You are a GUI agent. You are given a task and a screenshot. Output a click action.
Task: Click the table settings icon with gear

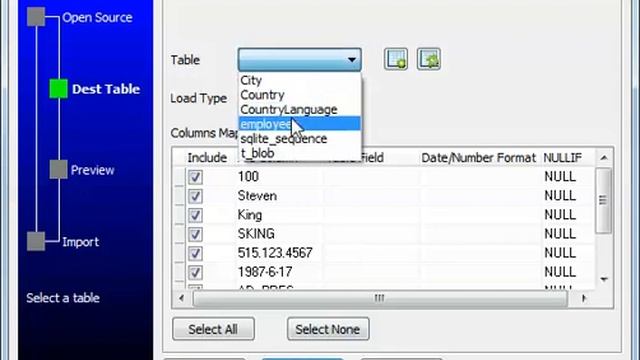point(428,60)
